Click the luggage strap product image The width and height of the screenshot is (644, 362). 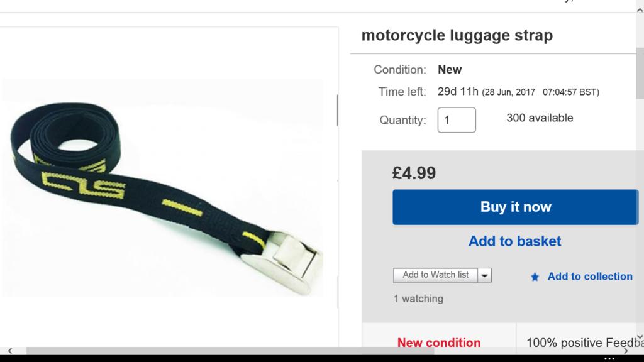(163, 187)
